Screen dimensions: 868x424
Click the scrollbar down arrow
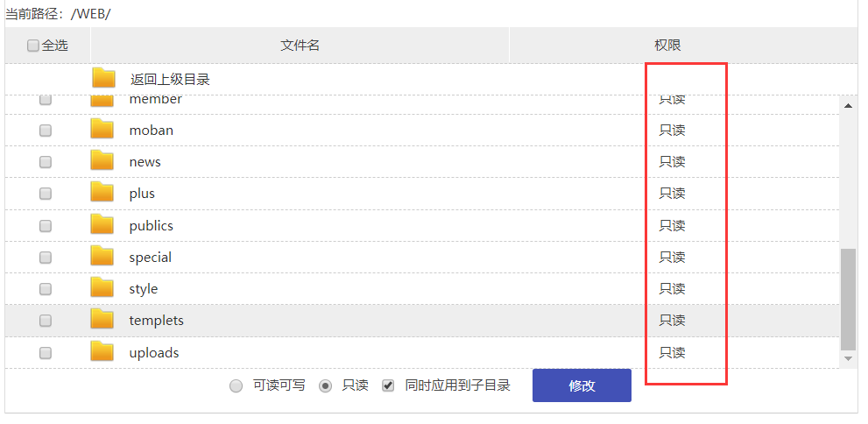click(848, 358)
